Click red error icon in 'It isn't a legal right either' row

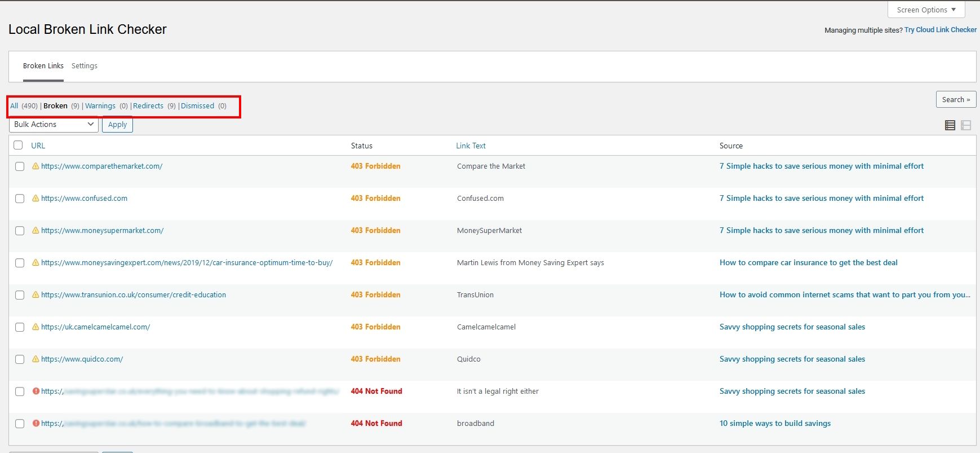click(x=36, y=391)
